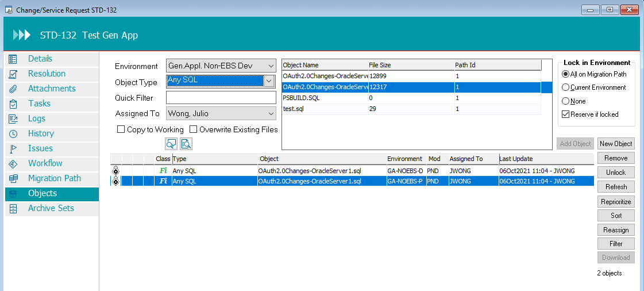Open the Assigned To dropdown
644x291 pixels.
tap(271, 113)
